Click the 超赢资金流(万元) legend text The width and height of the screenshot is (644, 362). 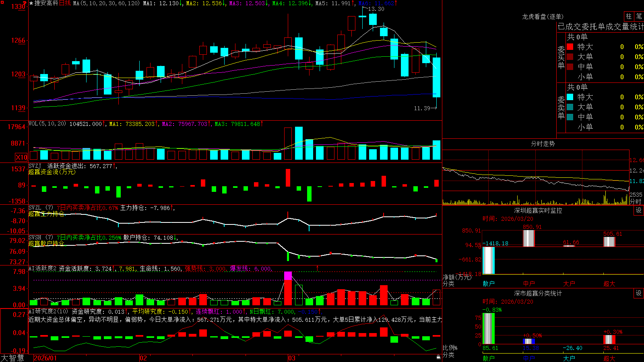click(x=52, y=172)
